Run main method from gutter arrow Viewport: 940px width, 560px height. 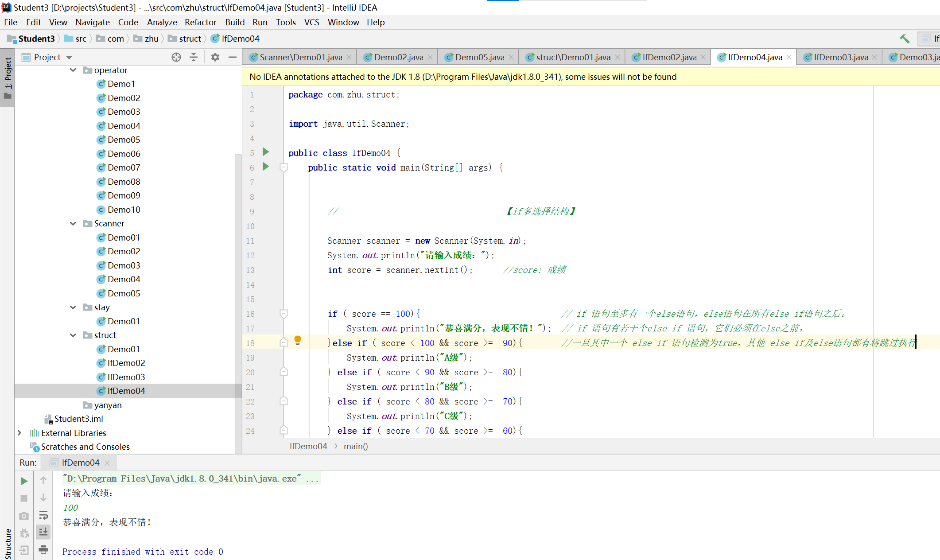coord(266,167)
